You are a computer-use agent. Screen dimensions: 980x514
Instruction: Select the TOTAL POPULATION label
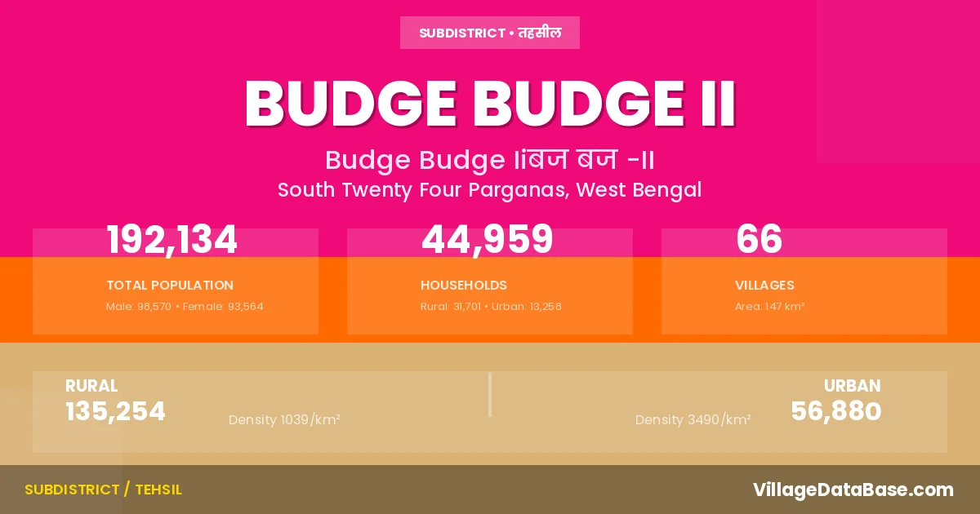(x=170, y=286)
